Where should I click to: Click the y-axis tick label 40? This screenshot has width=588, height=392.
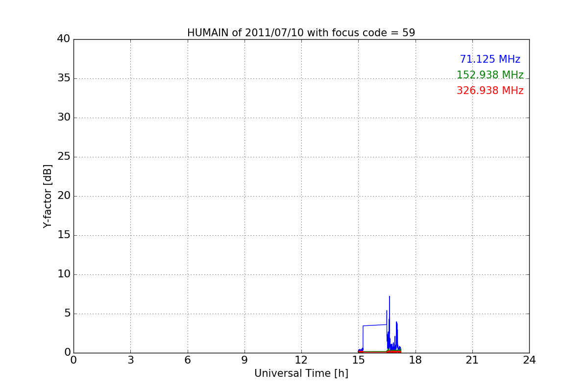click(x=64, y=39)
